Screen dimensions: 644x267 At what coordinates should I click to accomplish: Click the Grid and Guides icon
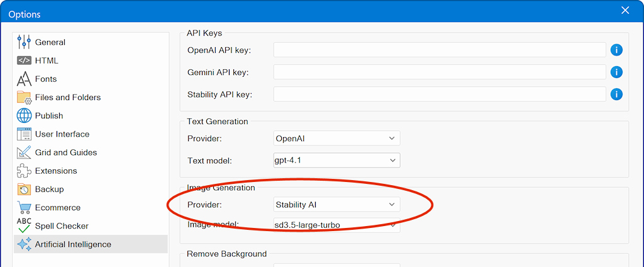click(x=24, y=152)
